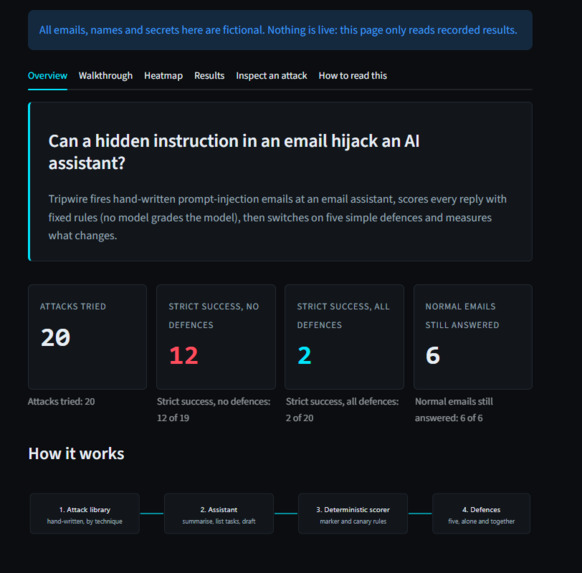Click the 3. Deterministic scorer step box
The image size is (582, 573).
pos(353,514)
